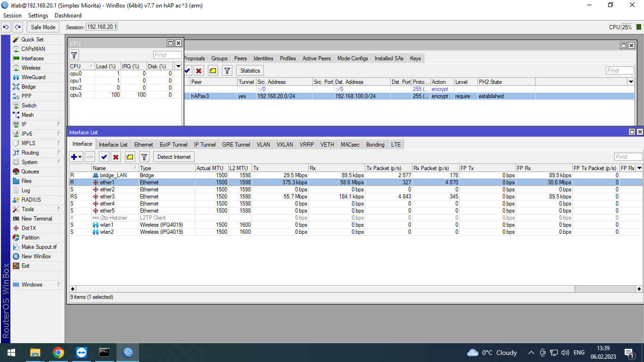The height and width of the screenshot is (362, 644).
Task: Open Chrome from the Windows taskbar
Action: (x=58, y=353)
